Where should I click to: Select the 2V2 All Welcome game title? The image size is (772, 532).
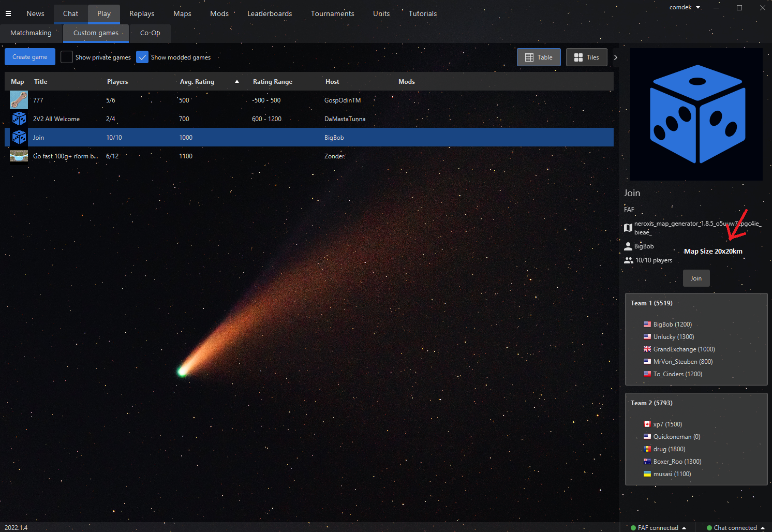[56, 119]
